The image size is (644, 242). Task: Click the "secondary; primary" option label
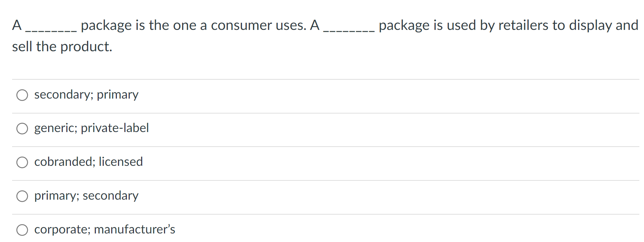coord(86,95)
